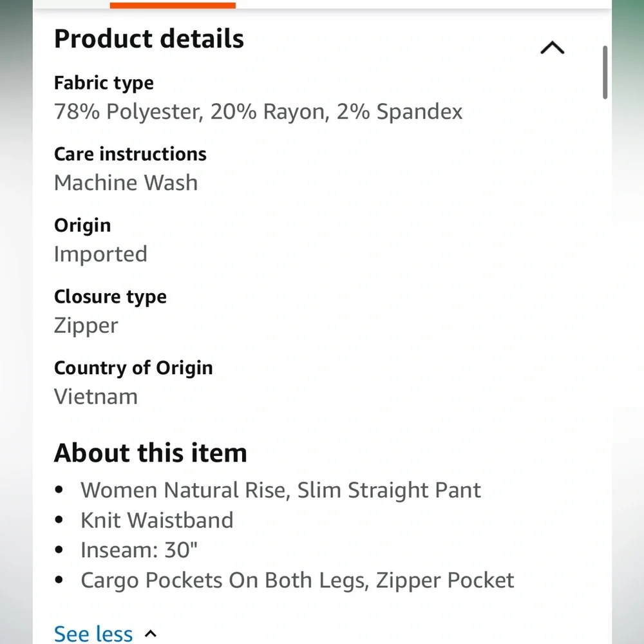This screenshot has height=644, width=644.
Task: Click the See less link
Action: coord(93,634)
